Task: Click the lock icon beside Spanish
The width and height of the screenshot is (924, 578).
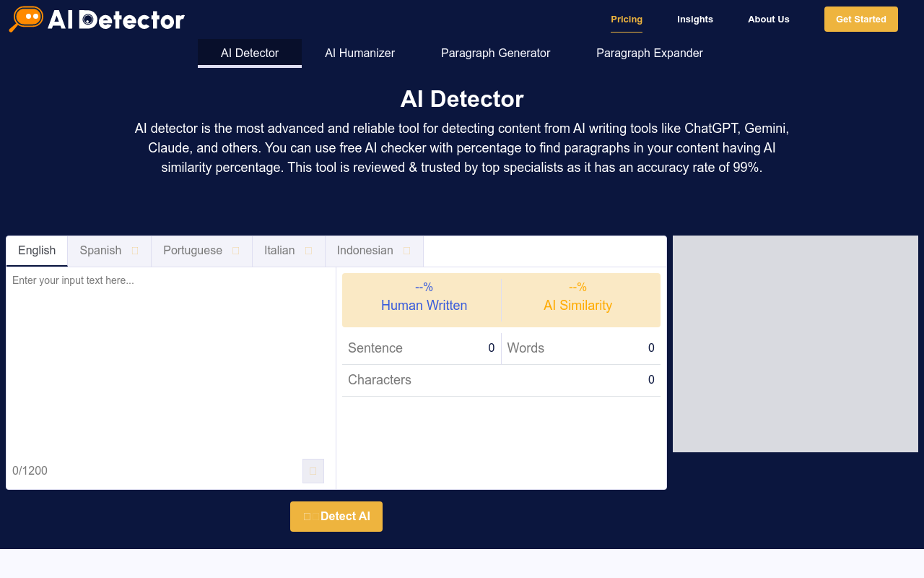Action: tap(135, 251)
